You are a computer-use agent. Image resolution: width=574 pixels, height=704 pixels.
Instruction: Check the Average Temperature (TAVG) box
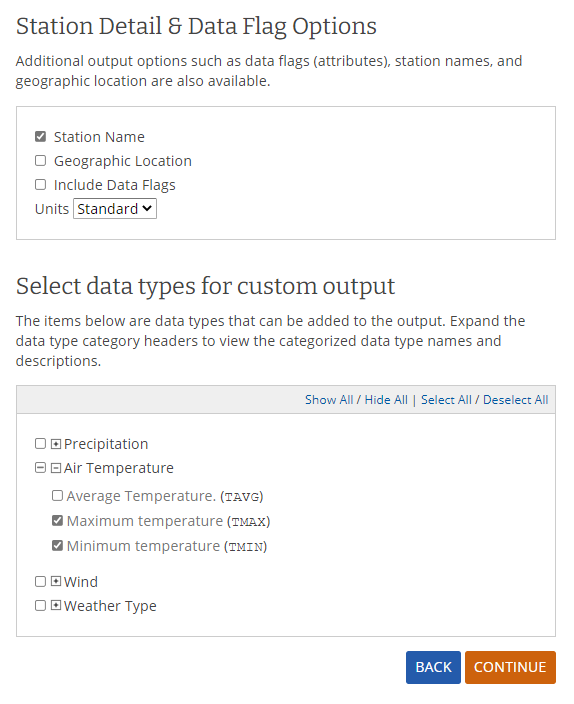coord(57,496)
